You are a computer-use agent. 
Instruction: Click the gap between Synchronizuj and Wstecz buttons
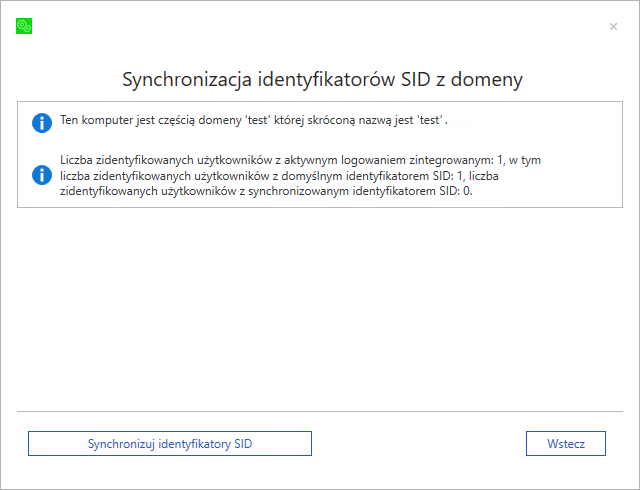pos(420,443)
